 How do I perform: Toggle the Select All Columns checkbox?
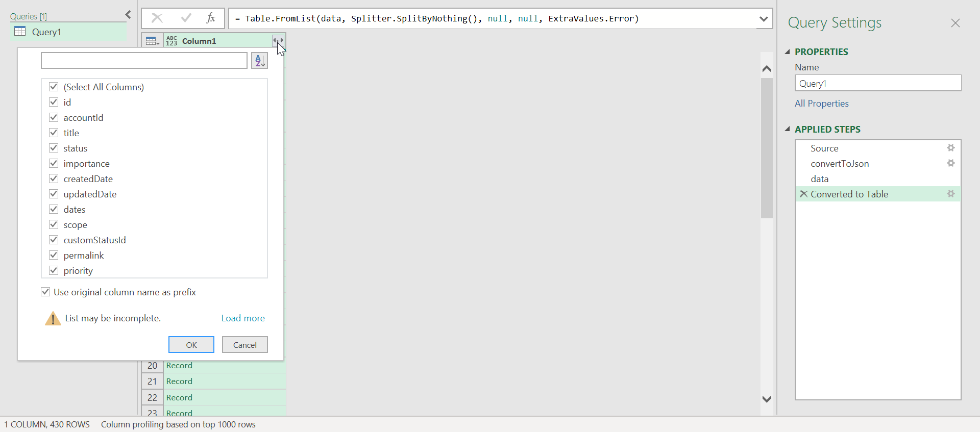[54, 87]
